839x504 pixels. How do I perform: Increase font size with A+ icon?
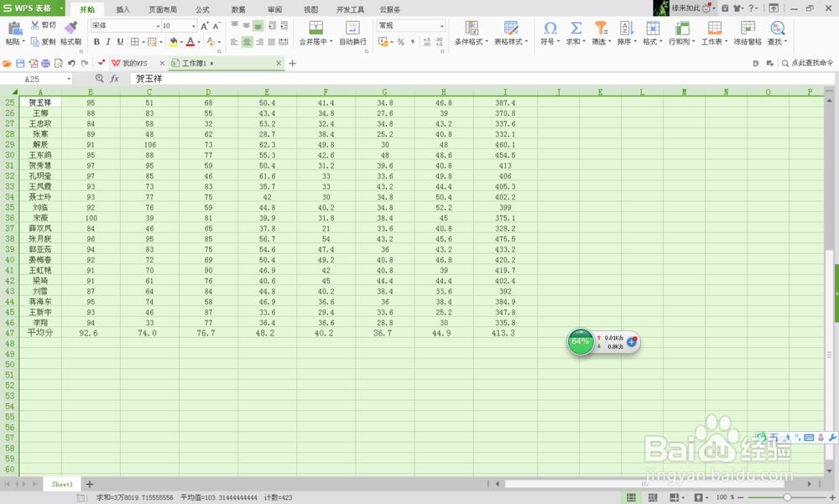point(205,26)
